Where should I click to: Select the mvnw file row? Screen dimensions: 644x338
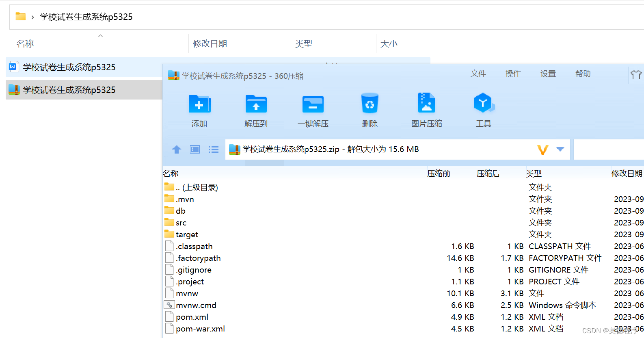pos(403,293)
